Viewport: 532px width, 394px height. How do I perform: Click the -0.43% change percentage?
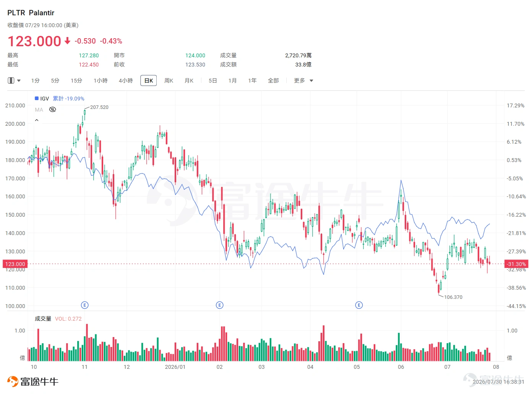111,41
